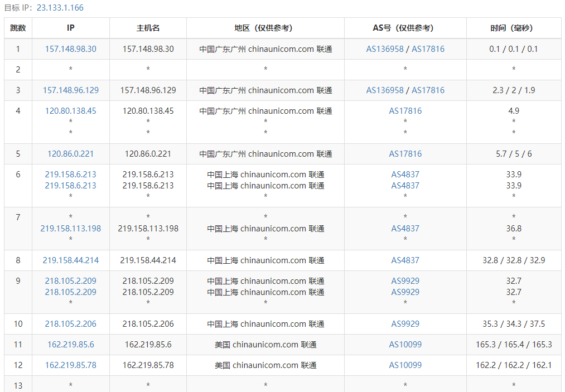Viewport: 565px width, 392px height.
Task: Click the region cell 中国上海 in hop 8
Action: 265,260
